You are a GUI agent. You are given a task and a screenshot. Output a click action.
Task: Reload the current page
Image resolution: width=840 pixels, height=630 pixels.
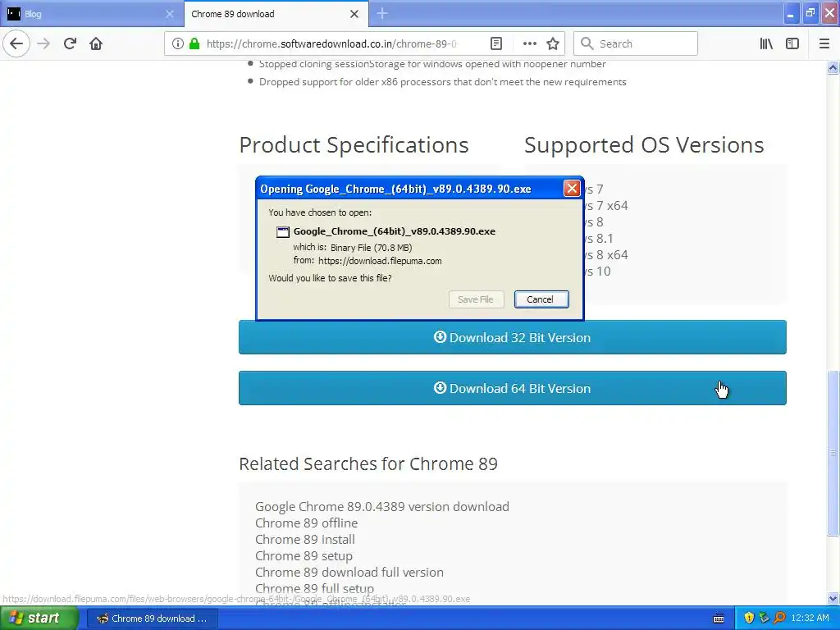[x=70, y=44]
